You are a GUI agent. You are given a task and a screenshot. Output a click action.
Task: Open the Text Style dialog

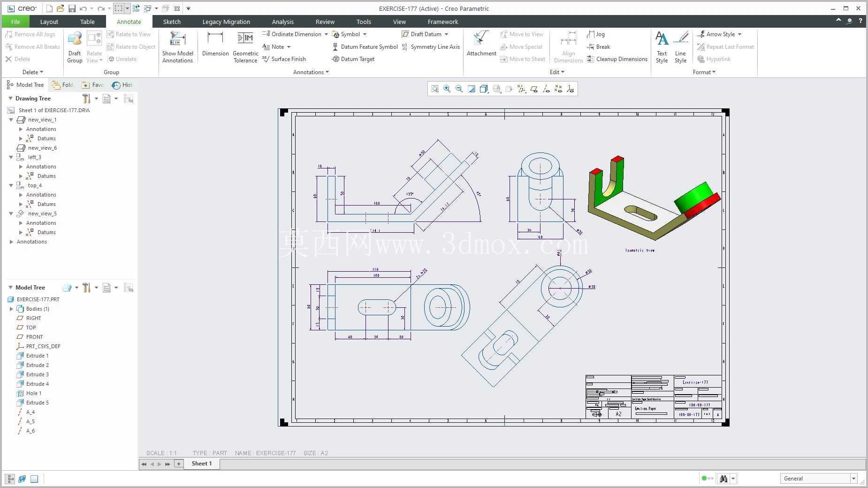(662, 47)
